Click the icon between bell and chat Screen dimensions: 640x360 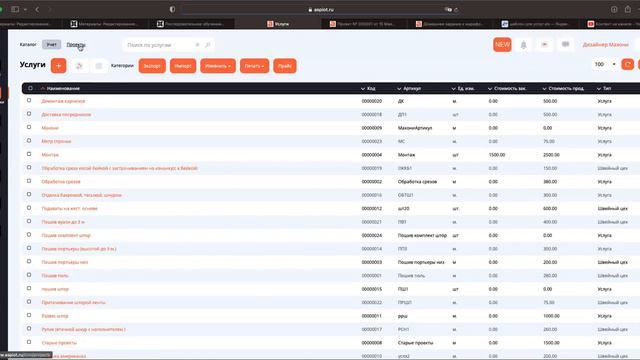544,44
